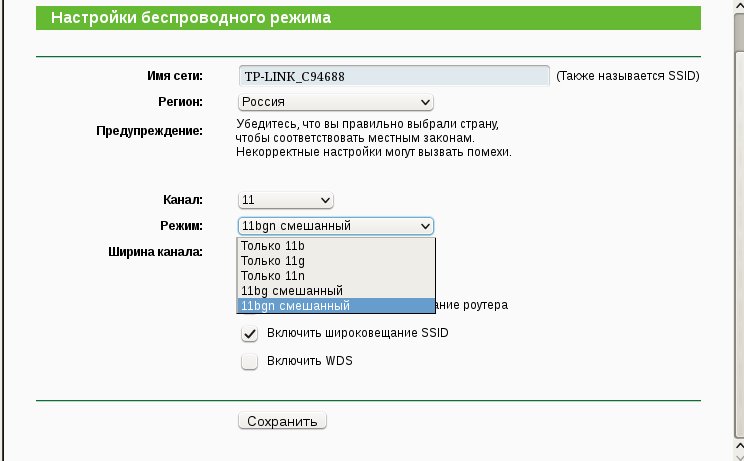Open the Канал dropdown showing 11
The height and width of the screenshot is (461, 744).
pyautogui.click(x=285, y=201)
